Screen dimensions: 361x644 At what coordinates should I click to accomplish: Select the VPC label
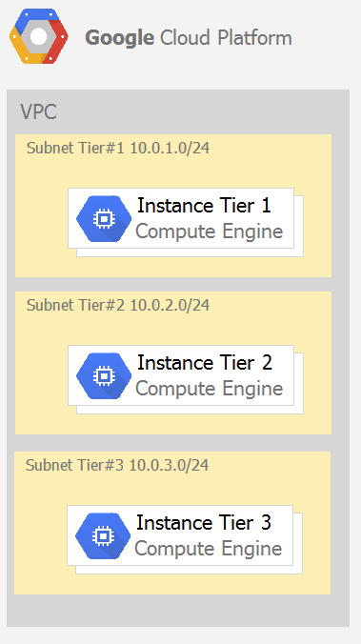38,111
